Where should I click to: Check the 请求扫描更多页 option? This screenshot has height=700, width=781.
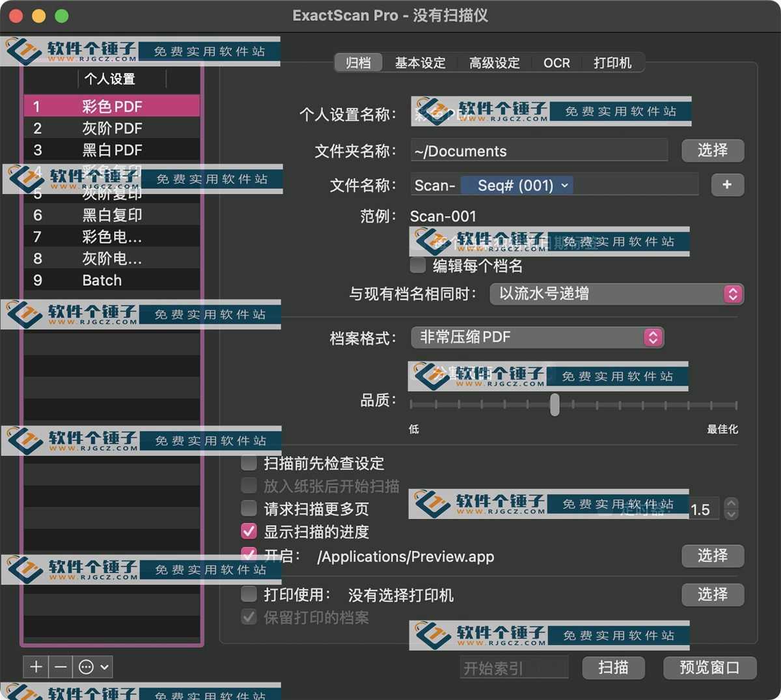pyautogui.click(x=249, y=508)
